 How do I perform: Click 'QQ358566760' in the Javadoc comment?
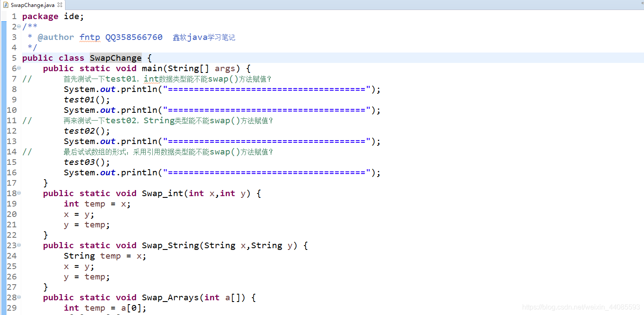click(x=134, y=37)
